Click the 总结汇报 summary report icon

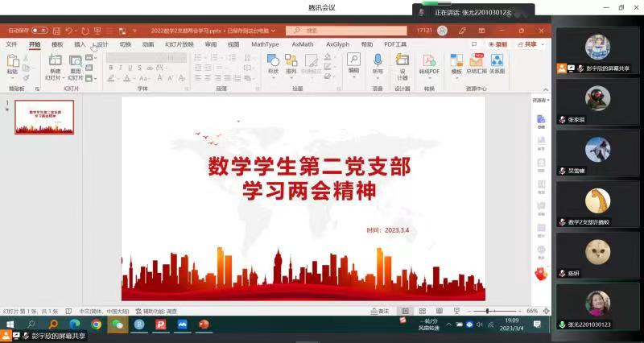477,64
